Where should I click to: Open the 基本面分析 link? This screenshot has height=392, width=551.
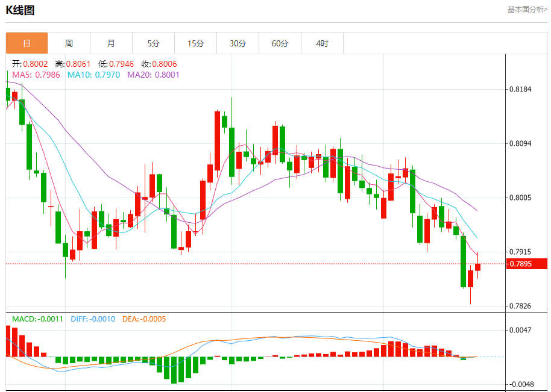point(527,10)
